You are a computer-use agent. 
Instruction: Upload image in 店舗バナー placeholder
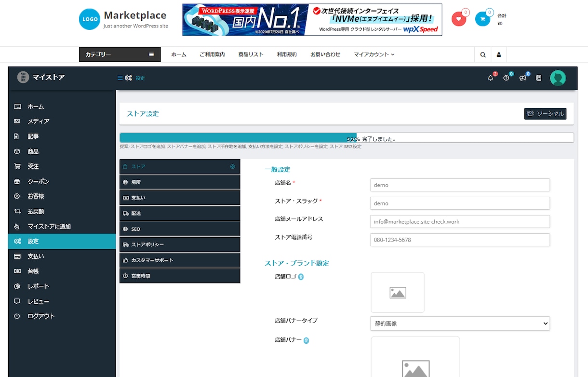415,357
